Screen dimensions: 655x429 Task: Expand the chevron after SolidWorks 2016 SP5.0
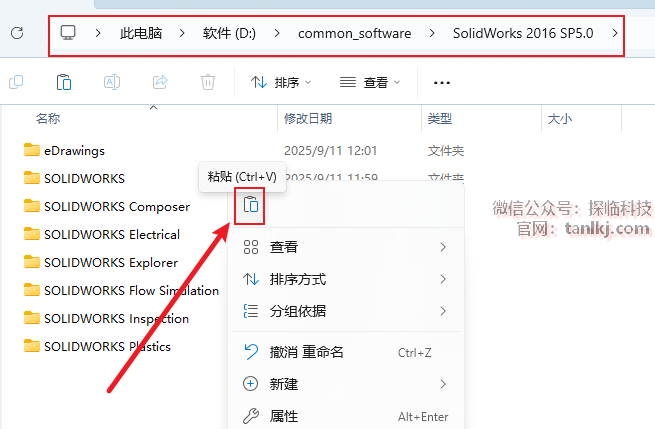click(x=615, y=33)
